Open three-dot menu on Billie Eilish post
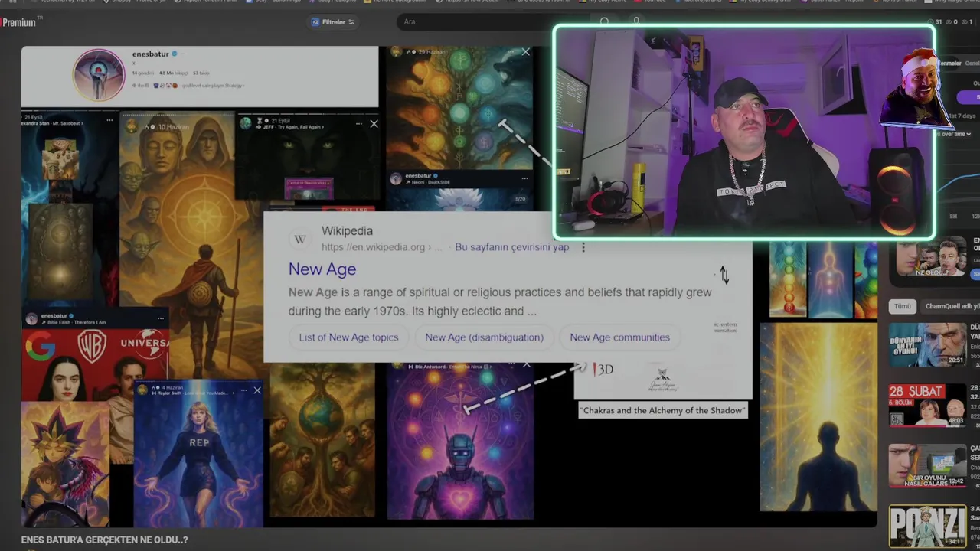 (x=160, y=318)
